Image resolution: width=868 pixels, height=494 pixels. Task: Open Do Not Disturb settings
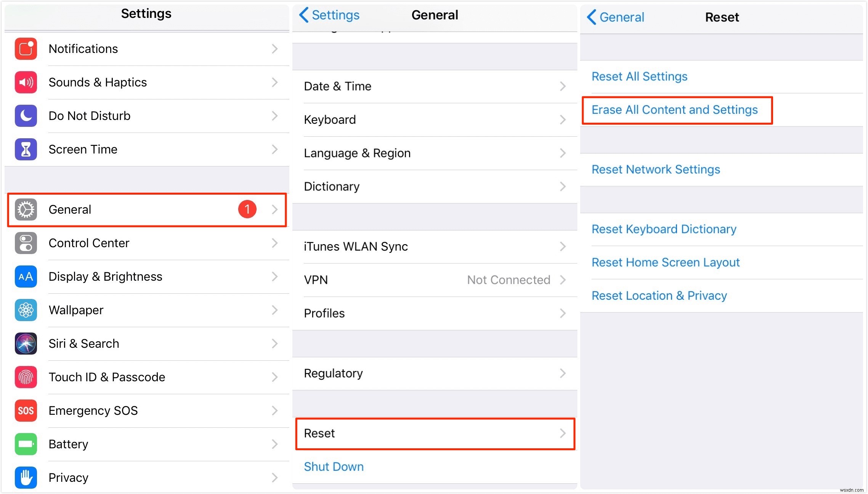[146, 116]
